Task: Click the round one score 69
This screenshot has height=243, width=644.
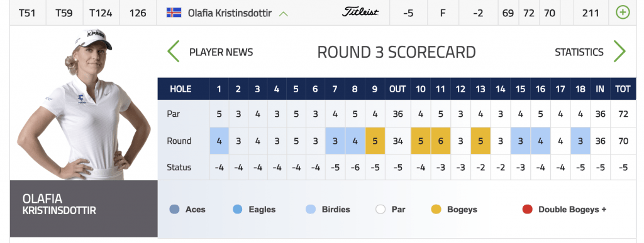Action: click(508, 13)
